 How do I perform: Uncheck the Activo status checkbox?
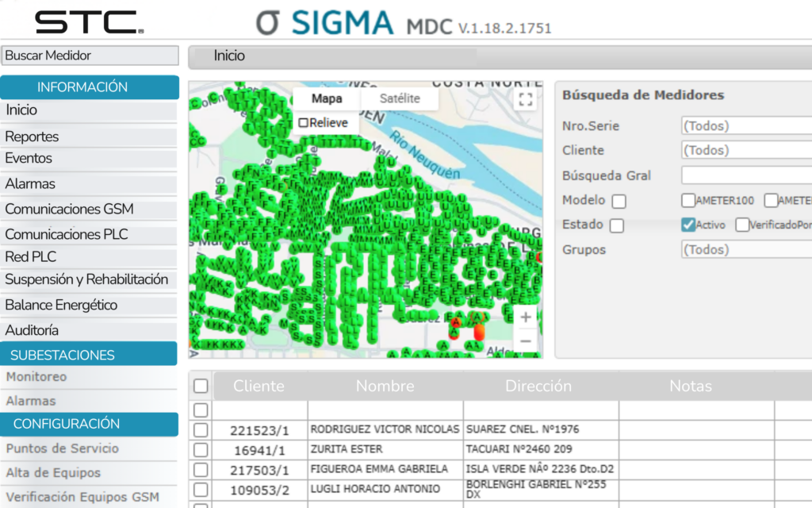688,225
